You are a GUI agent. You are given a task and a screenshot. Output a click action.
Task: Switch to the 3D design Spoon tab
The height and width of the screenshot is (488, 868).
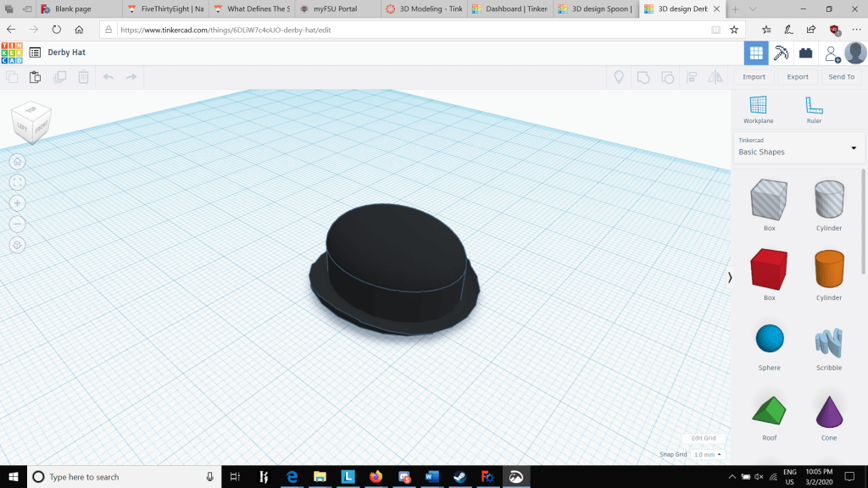tap(599, 9)
